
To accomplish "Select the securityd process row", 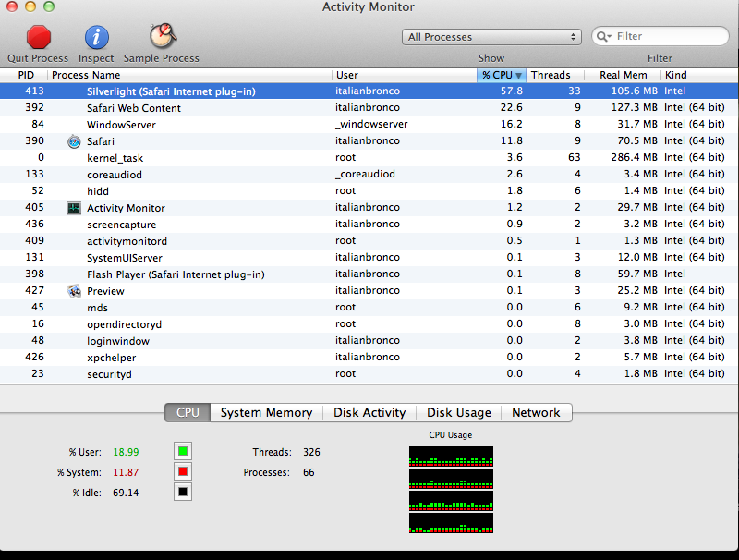I will point(369,374).
